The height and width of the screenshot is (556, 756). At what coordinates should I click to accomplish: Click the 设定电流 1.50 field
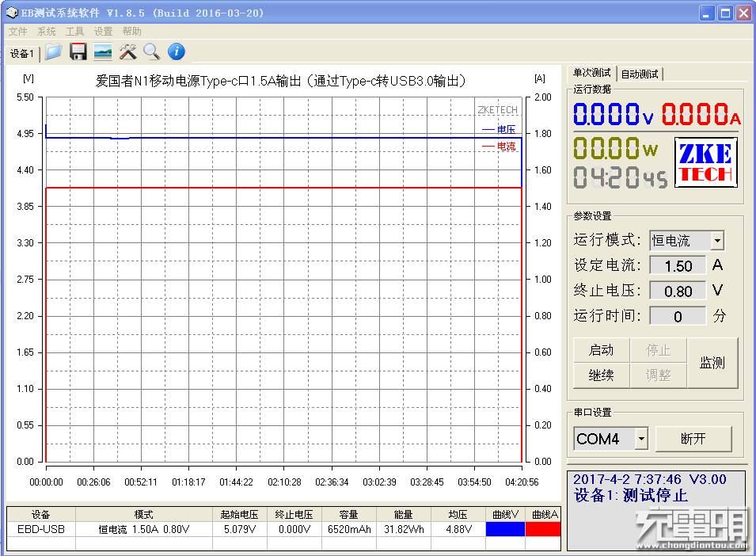[678, 265]
